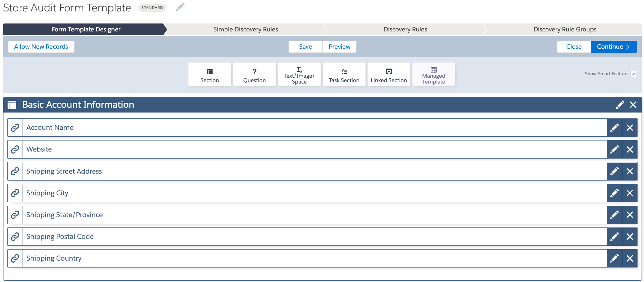
Task: Add a Text/Image/Space element
Action: [x=299, y=74]
